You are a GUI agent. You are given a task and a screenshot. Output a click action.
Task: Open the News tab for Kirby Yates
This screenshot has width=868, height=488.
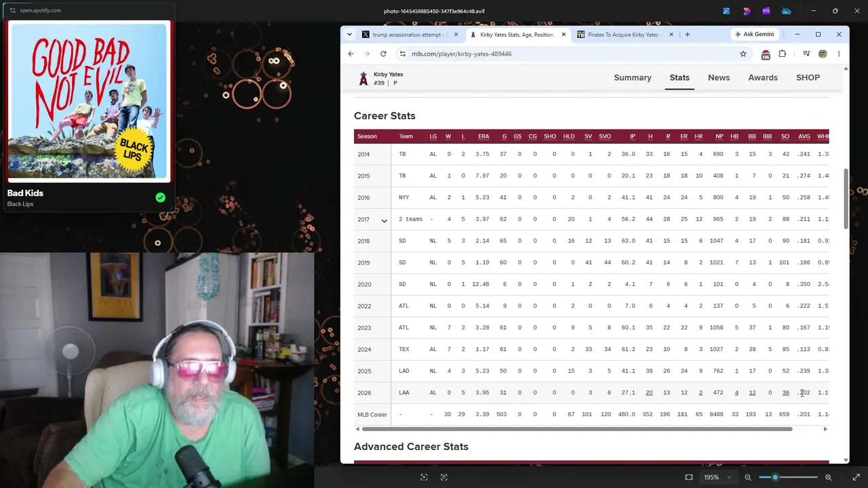tap(719, 77)
